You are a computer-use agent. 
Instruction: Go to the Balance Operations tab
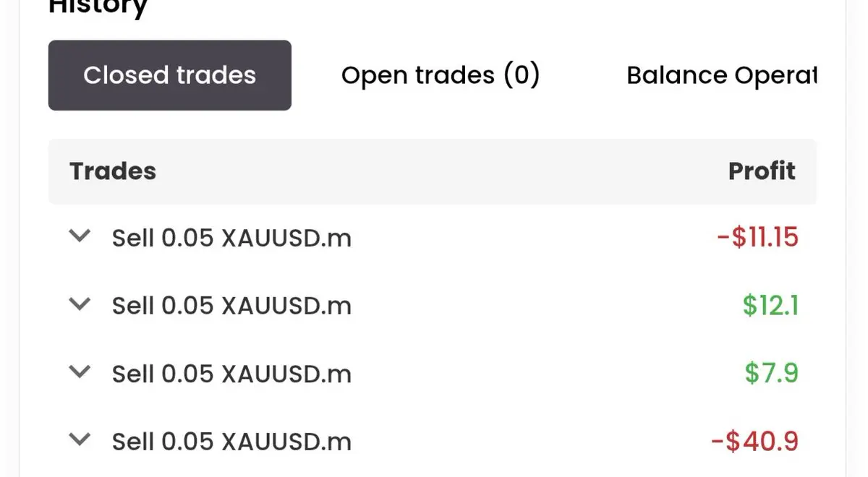pyautogui.click(x=721, y=75)
